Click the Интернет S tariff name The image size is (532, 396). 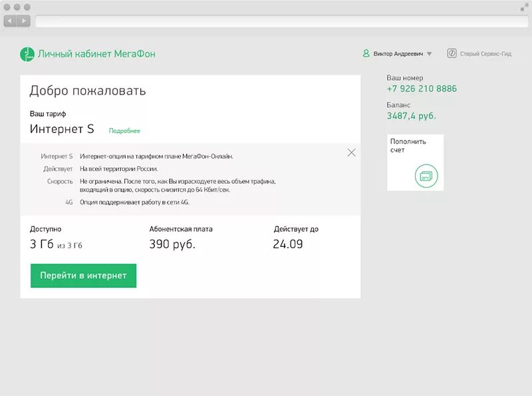[x=62, y=129]
